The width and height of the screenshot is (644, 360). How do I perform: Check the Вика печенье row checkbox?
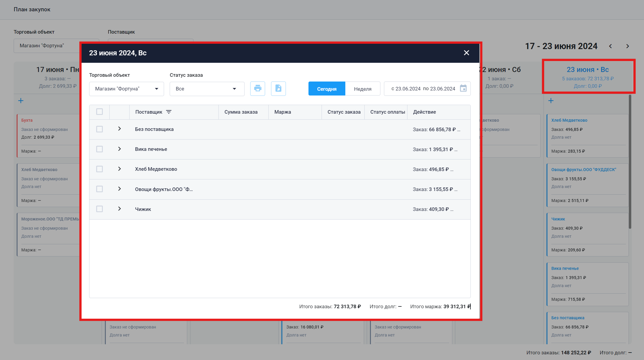coord(100,149)
